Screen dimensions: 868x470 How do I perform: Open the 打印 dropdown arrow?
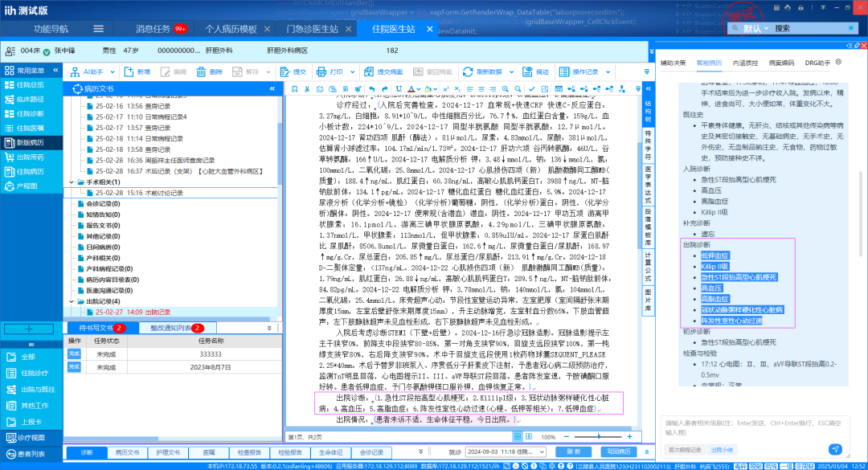tap(352, 72)
